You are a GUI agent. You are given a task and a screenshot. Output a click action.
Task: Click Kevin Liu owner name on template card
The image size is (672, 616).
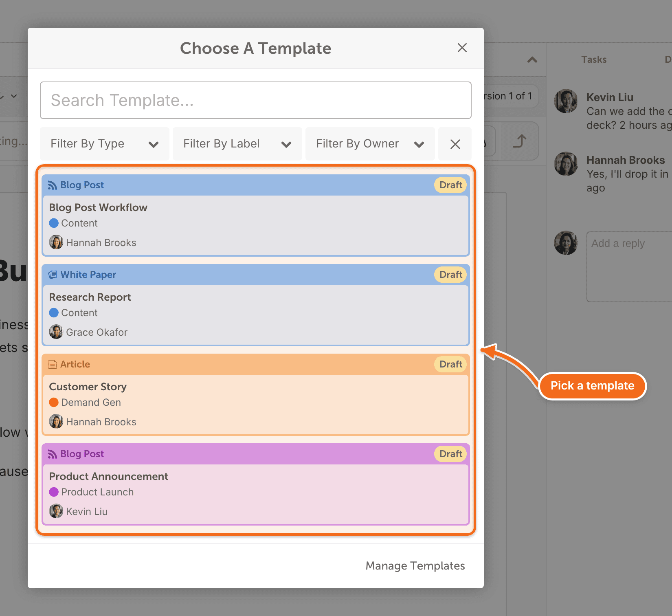[x=87, y=512]
